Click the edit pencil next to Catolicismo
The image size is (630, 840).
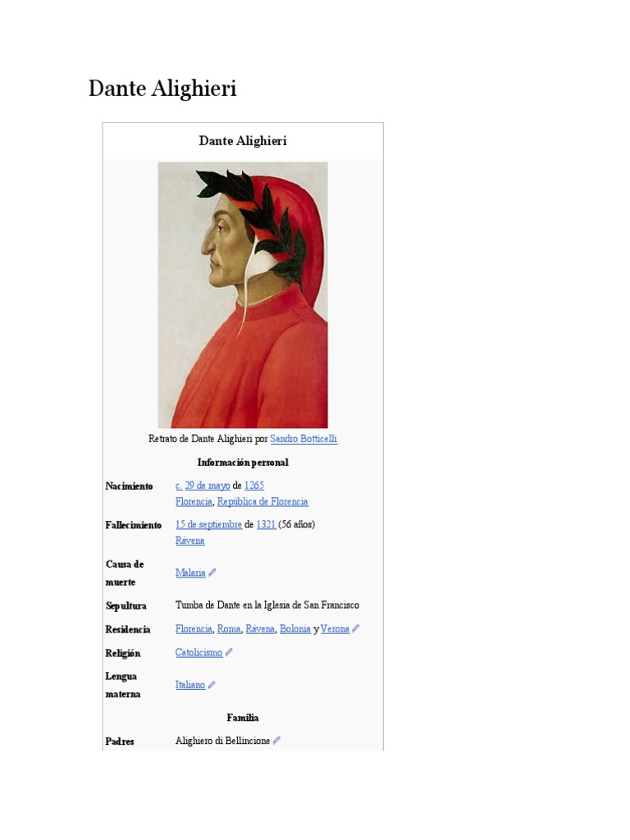[229, 652]
